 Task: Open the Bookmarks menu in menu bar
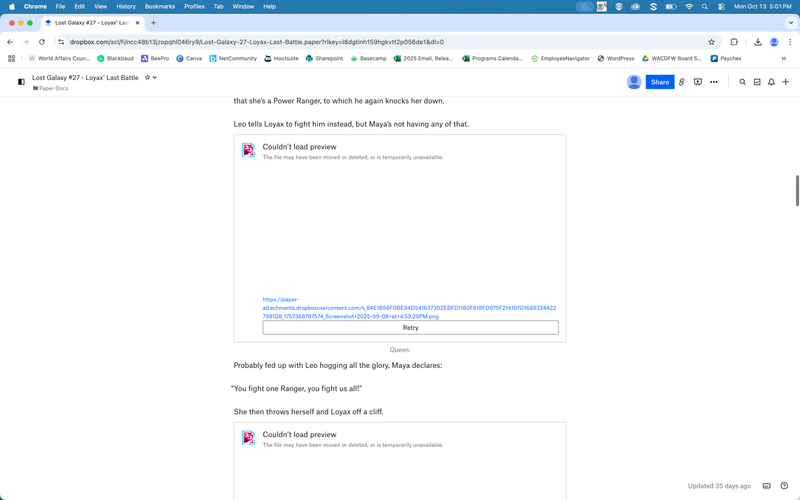tap(160, 6)
